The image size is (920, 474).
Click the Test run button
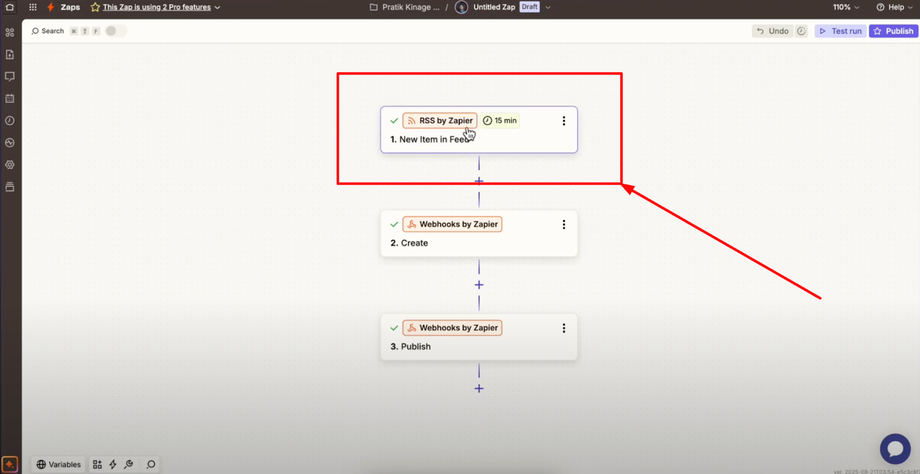(841, 31)
